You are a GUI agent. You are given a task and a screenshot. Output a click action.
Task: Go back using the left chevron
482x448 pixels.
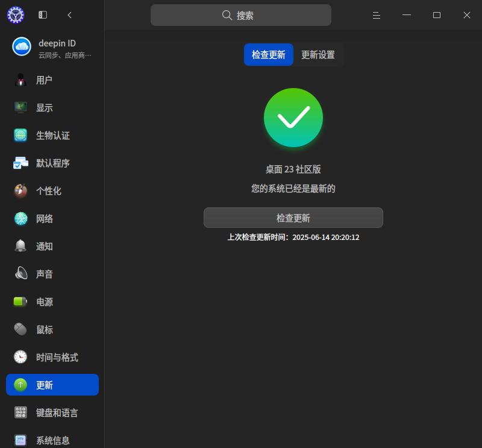coord(70,14)
